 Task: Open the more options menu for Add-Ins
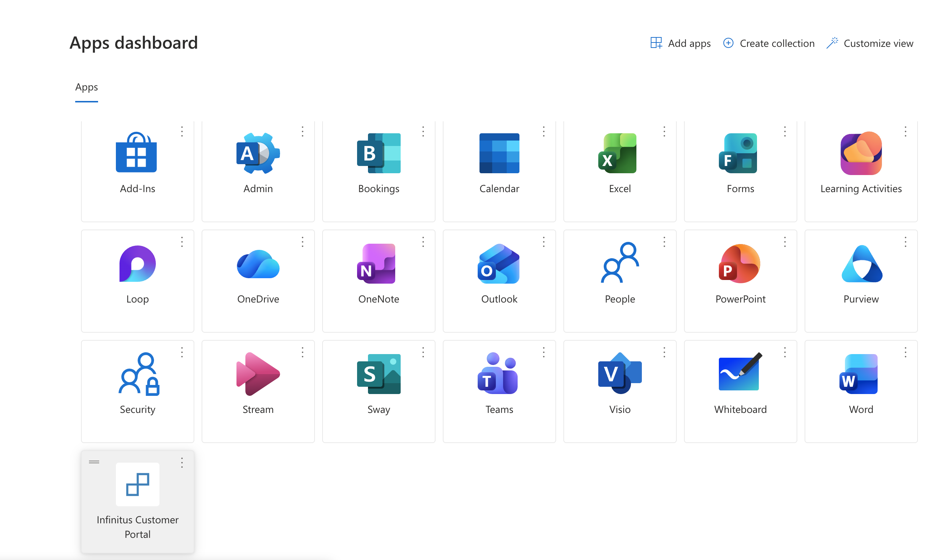(x=182, y=131)
